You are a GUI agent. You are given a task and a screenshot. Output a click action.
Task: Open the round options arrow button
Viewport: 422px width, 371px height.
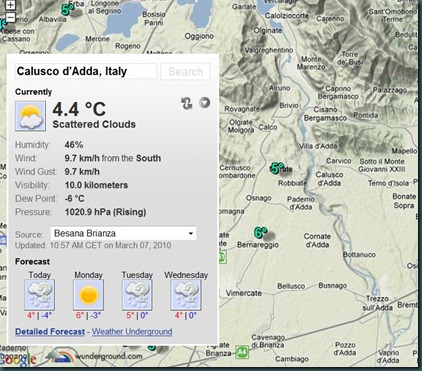(x=205, y=102)
